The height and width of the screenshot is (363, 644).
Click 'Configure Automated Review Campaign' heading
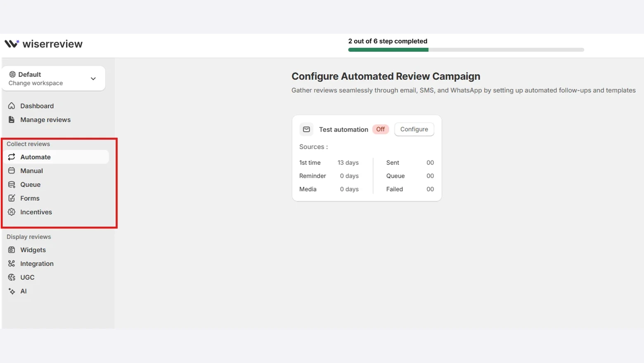point(386,76)
